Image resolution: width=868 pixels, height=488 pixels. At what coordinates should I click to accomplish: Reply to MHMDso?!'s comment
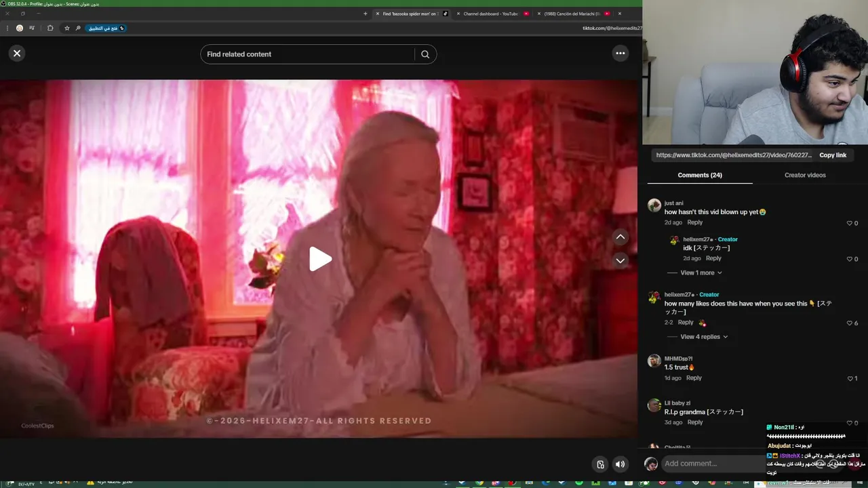(694, 378)
